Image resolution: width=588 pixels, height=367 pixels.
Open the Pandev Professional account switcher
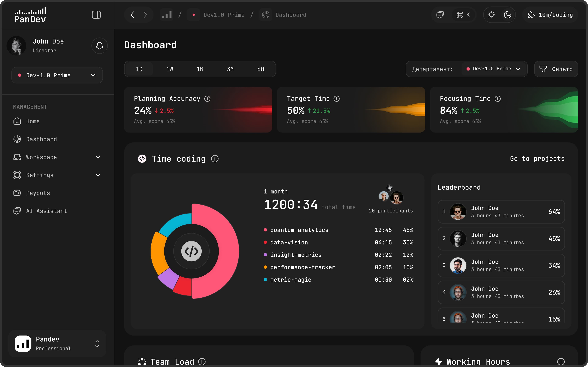(x=57, y=343)
